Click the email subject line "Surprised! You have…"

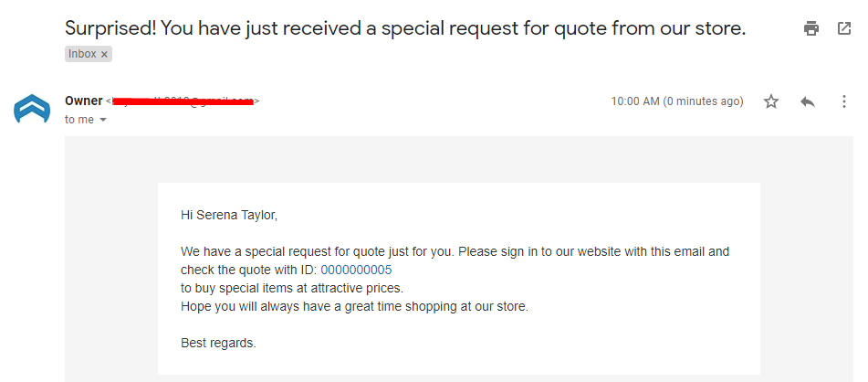(405, 28)
